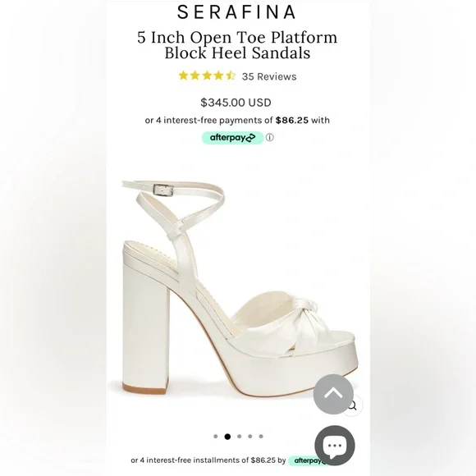Open the 35 Reviews link
476x476 pixels.
[269, 76]
